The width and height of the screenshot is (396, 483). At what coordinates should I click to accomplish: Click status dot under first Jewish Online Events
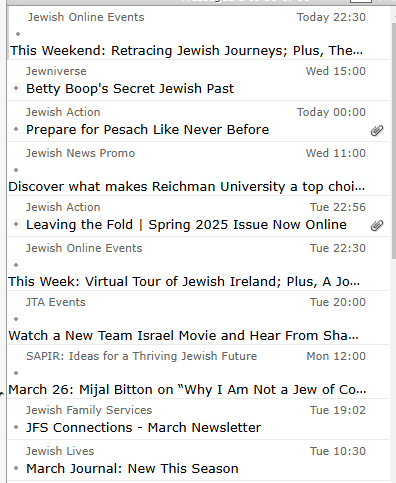[x=18, y=34]
